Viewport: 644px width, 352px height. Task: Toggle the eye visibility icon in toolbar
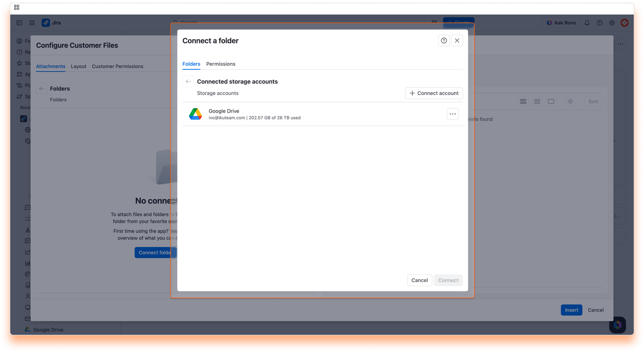click(x=570, y=101)
